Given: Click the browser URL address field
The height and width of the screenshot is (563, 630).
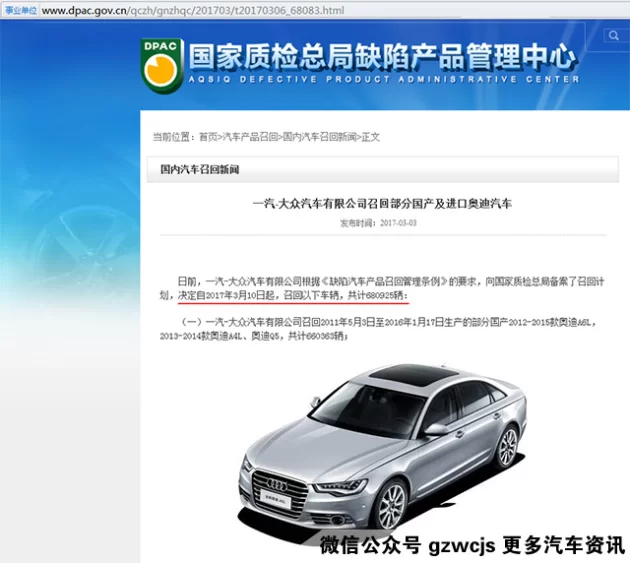Looking at the screenshot, I should point(200,10).
